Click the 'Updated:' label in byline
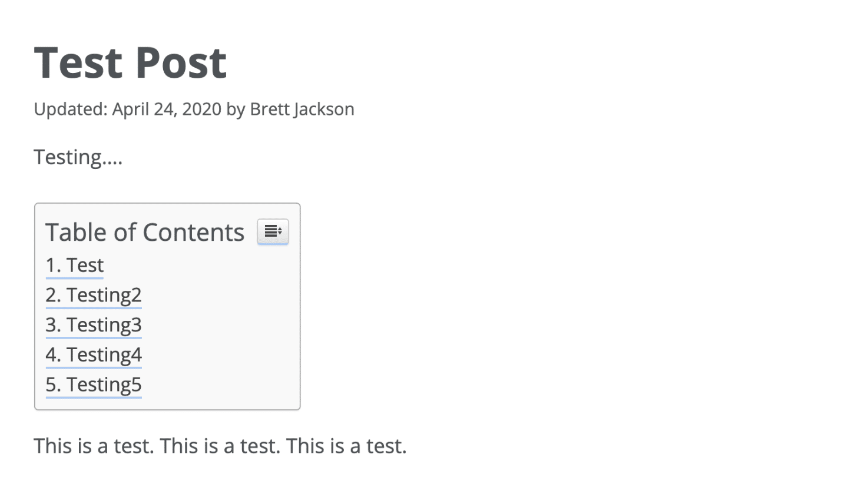The image size is (868, 484). (71, 110)
